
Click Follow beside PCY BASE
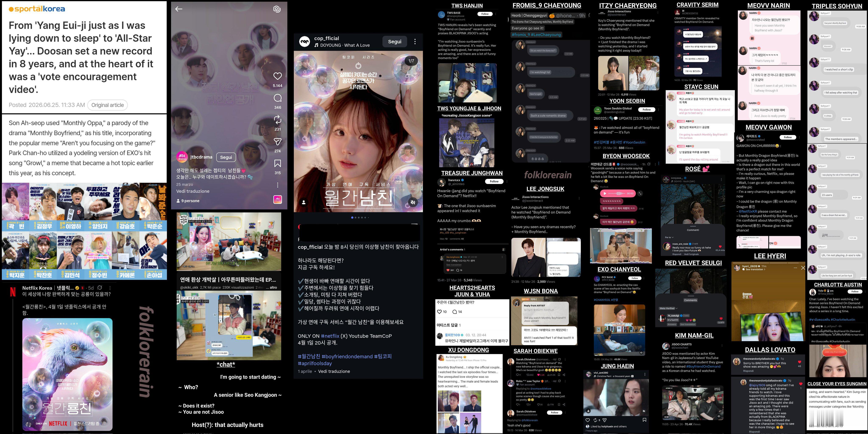click(635, 278)
